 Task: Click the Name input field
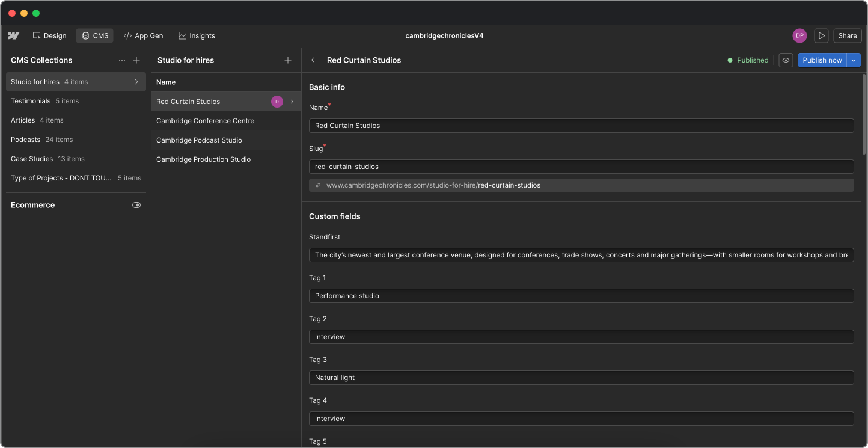click(581, 126)
